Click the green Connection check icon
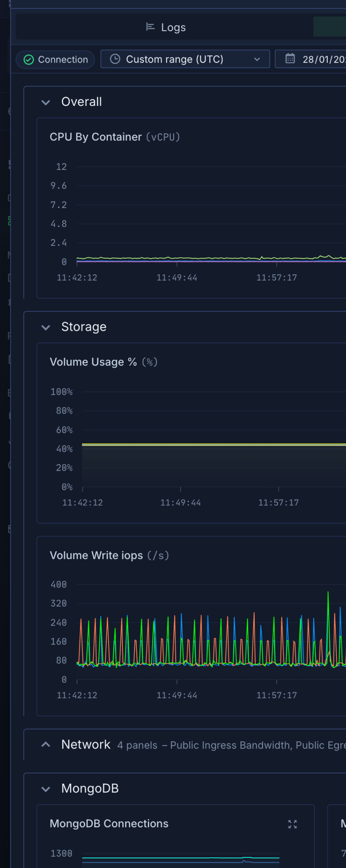 [x=29, y=60]
